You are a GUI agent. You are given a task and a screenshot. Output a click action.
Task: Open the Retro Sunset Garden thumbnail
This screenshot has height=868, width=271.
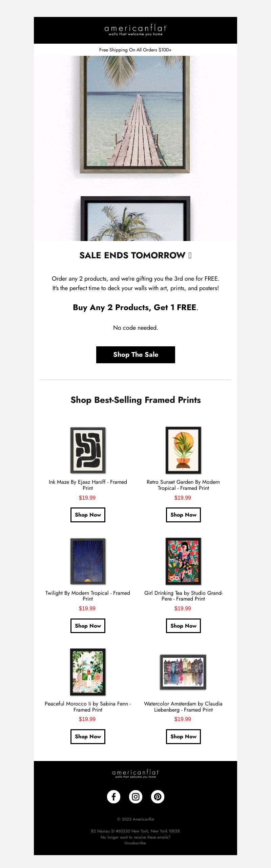click(183, 450)
